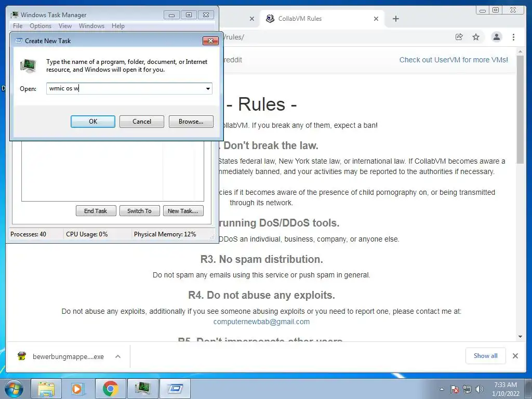
Task: Open the volume speaker icon
Action: (480, 389)
